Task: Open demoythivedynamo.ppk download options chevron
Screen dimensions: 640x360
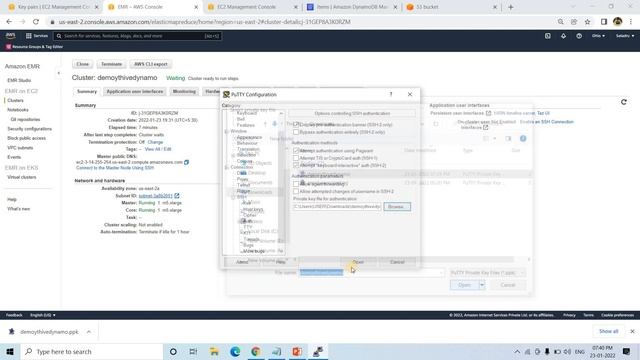Action: point(89,332)
